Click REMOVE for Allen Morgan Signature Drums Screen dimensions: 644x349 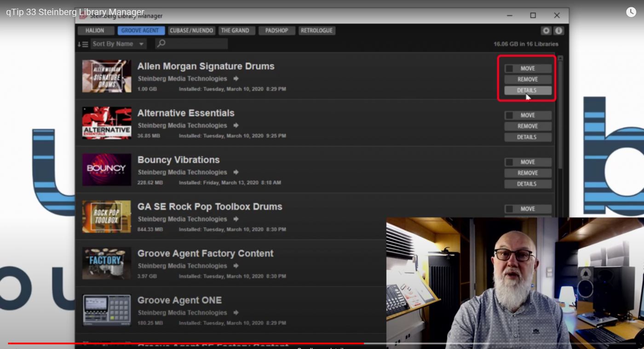(528, 79)
